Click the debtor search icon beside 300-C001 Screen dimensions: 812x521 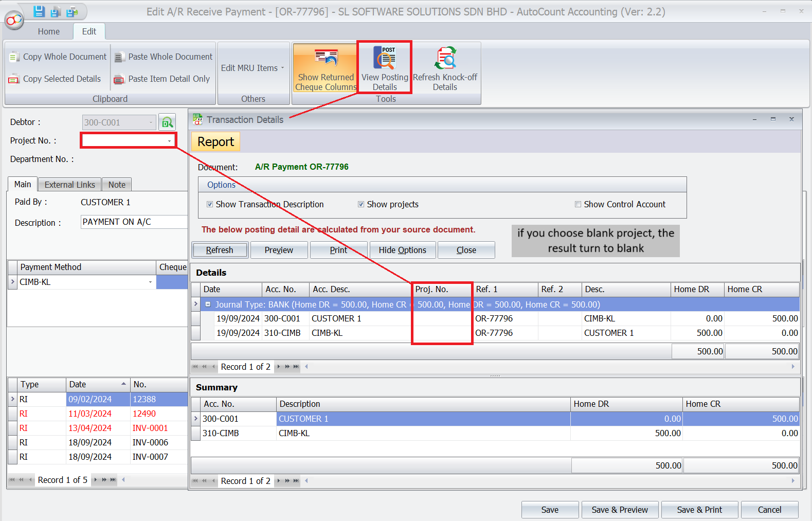point(167,122)
